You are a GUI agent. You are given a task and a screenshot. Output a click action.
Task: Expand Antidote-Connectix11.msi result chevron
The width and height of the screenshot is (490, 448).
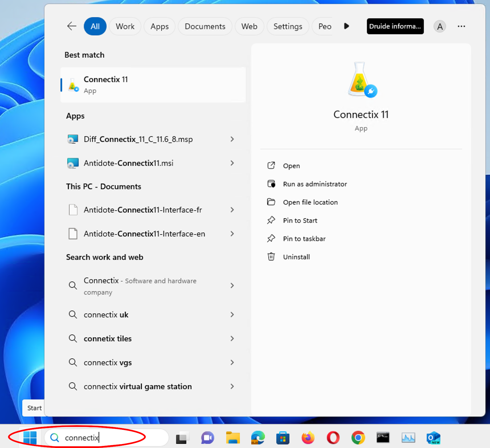232,163
